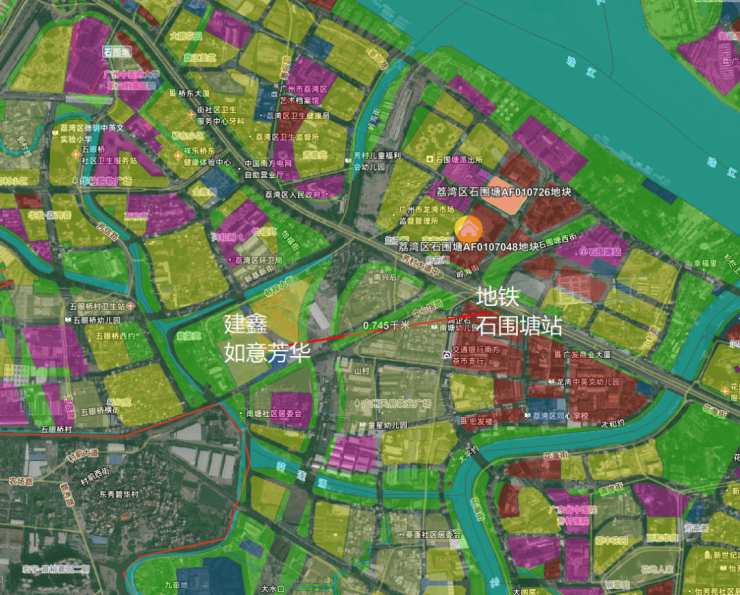Click the 荔湾区卫生健康局 label
The height and width of the screenshot is (595, 740).
click(298, 116)
